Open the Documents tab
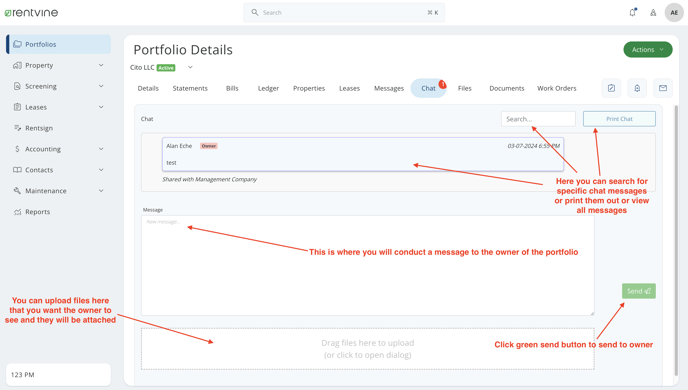688x390 pixels. (507, 88)
